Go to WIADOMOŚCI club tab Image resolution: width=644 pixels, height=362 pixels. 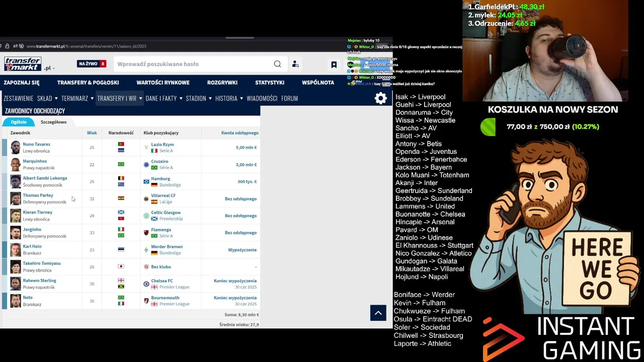262,99
